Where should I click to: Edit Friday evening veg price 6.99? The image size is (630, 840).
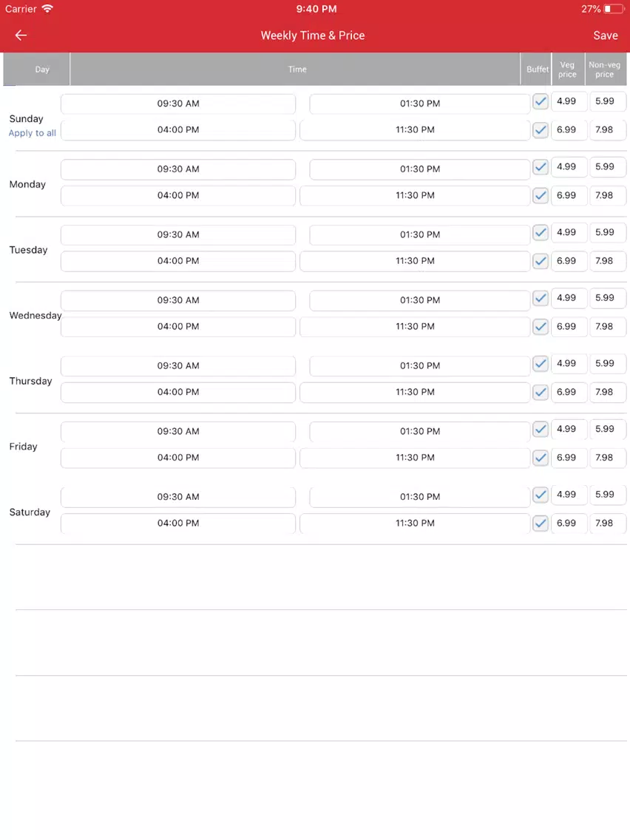pos(569,458)
